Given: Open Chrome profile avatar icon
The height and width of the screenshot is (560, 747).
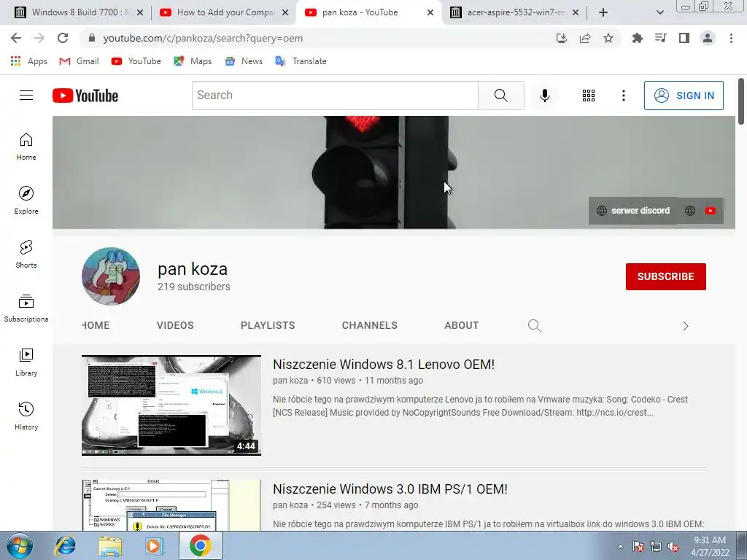Looking at the screenshot, I should point(708,38).
